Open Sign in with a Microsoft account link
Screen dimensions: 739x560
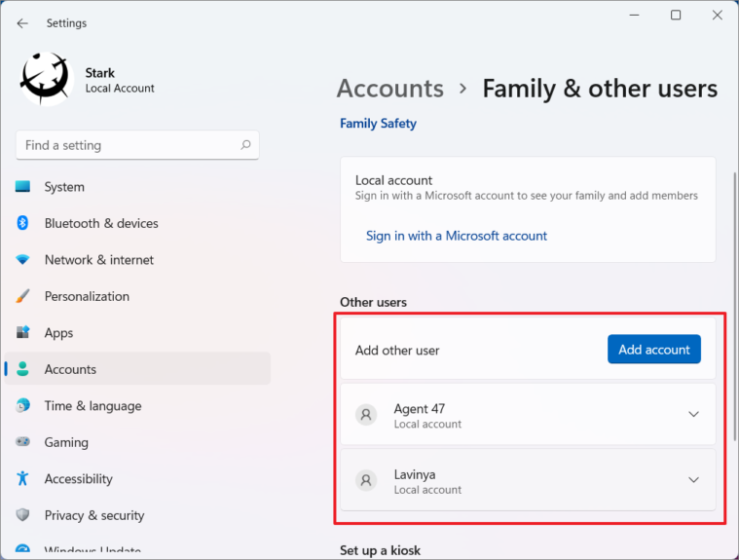click(x=457, y=236)
